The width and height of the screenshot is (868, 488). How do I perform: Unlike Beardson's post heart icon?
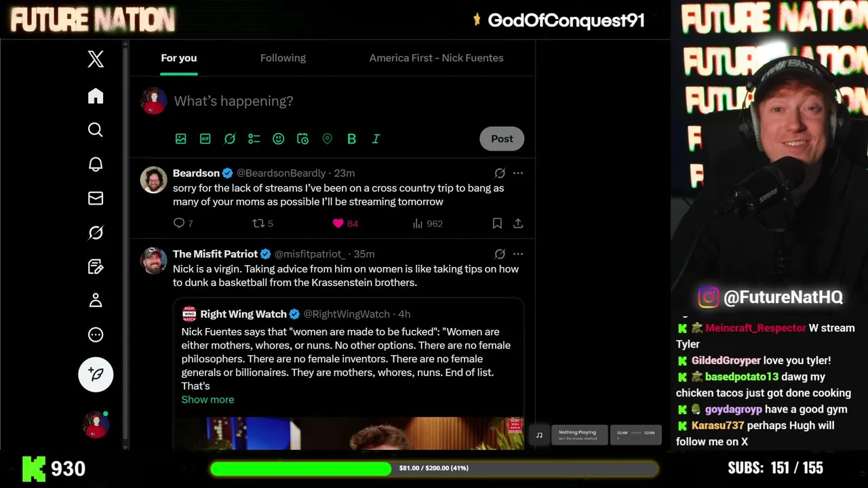(338, 223)
